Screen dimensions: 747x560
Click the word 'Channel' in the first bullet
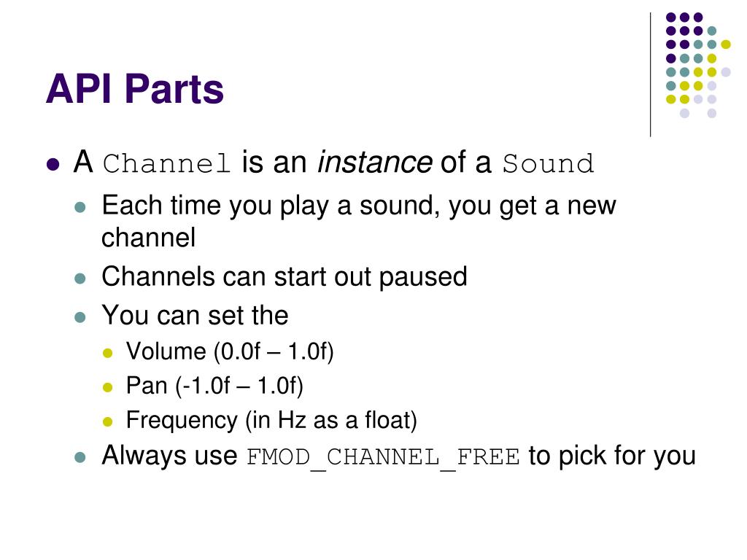167,163
